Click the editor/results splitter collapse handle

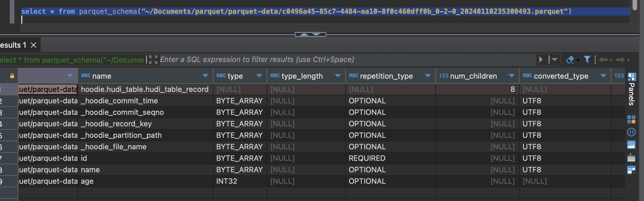click(x=311, y=34)
